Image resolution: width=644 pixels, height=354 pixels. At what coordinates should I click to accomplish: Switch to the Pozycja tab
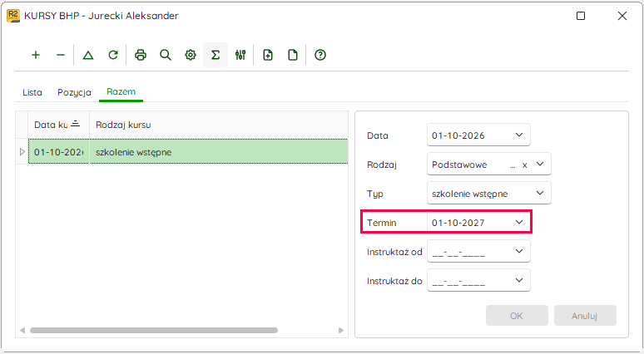coord(74,92)
